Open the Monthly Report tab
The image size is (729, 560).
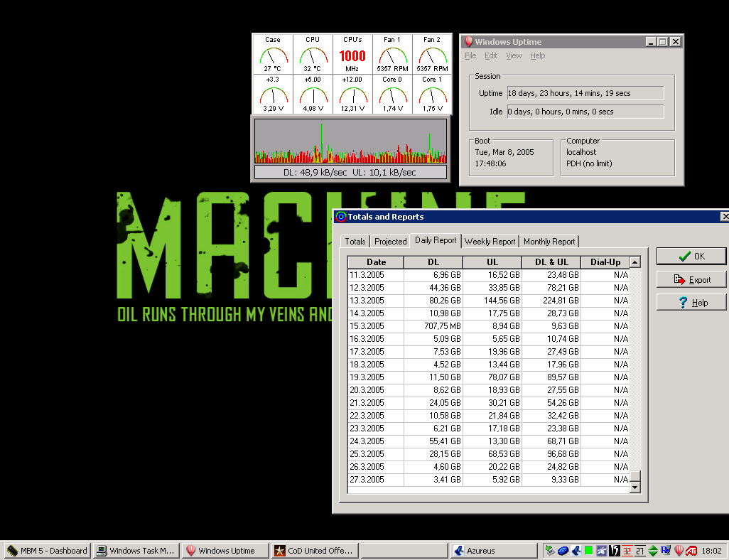coord(549,242)
